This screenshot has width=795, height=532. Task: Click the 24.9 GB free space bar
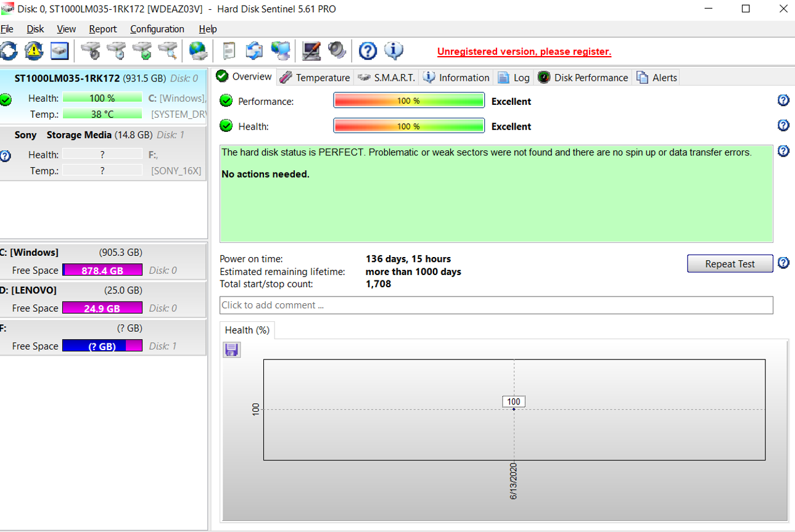tap(102, 308)
